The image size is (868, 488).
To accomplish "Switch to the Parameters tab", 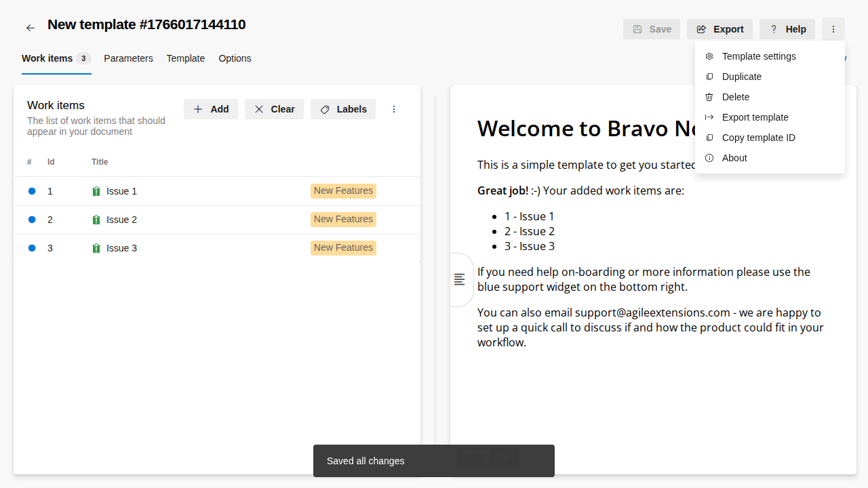I will 128,58.
